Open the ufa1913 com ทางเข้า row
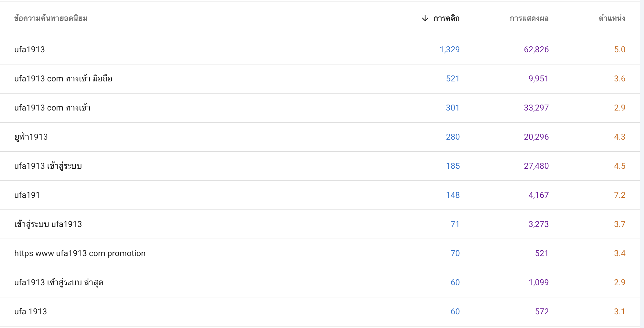This screenshot has height=328, width=644. pos(320,108)
